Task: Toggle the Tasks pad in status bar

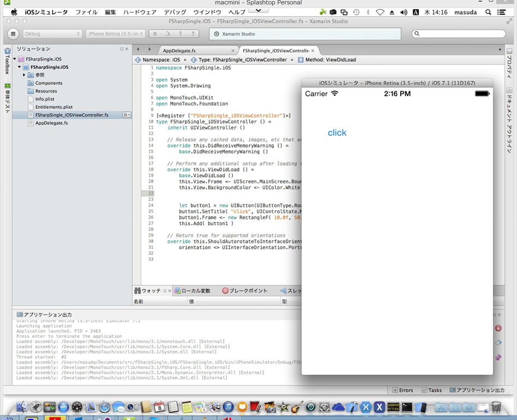Action: [x=431, y=390]
